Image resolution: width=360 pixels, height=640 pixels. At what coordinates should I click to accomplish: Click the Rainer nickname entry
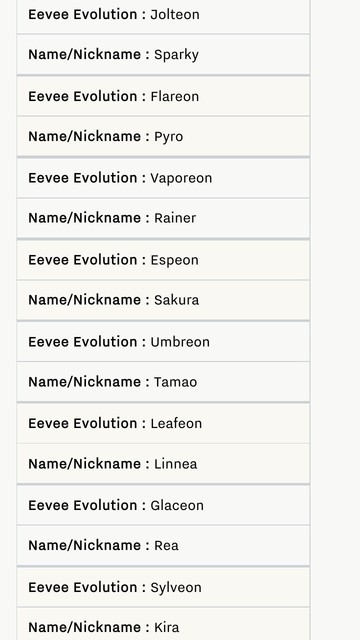163,218
